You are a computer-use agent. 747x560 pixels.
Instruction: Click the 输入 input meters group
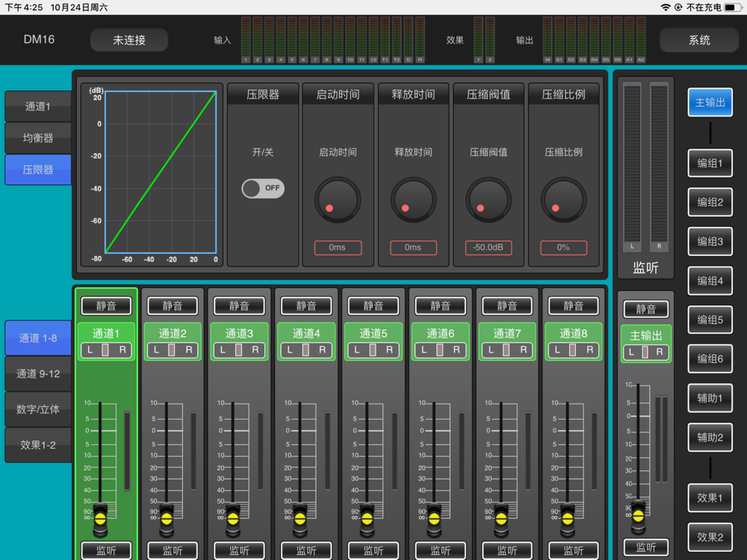pyautogui.click(x=332, y=40)
